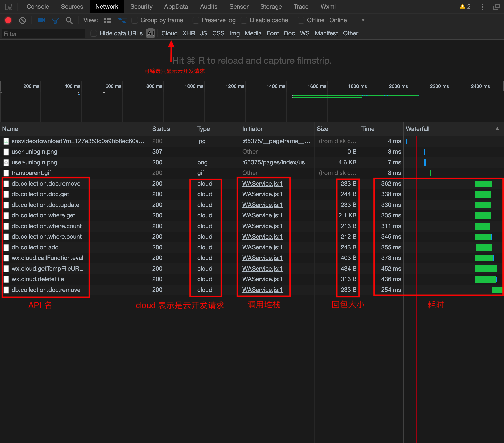
Task: Switch to large request rows view
Action: coord(108,20)
